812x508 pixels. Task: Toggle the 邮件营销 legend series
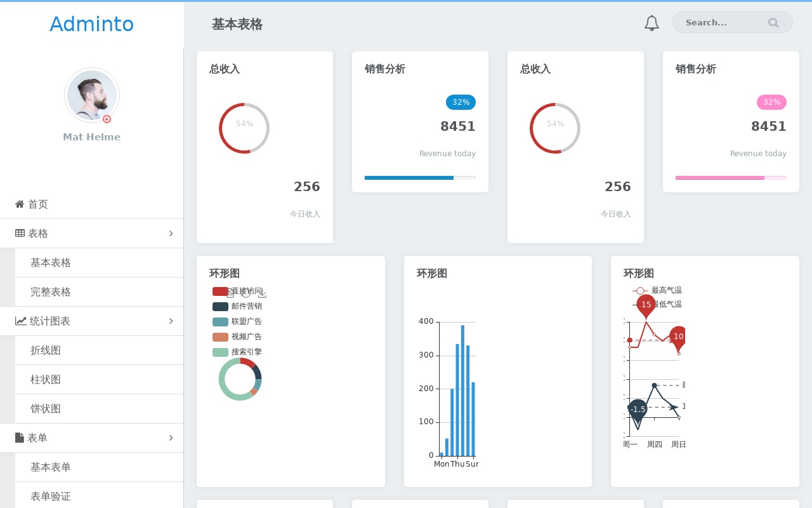pos(237,306)
